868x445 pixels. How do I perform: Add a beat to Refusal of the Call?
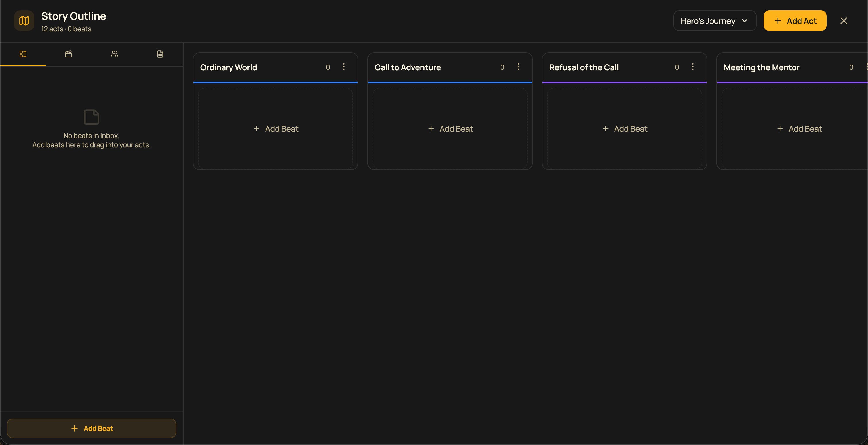click(625, 129)
